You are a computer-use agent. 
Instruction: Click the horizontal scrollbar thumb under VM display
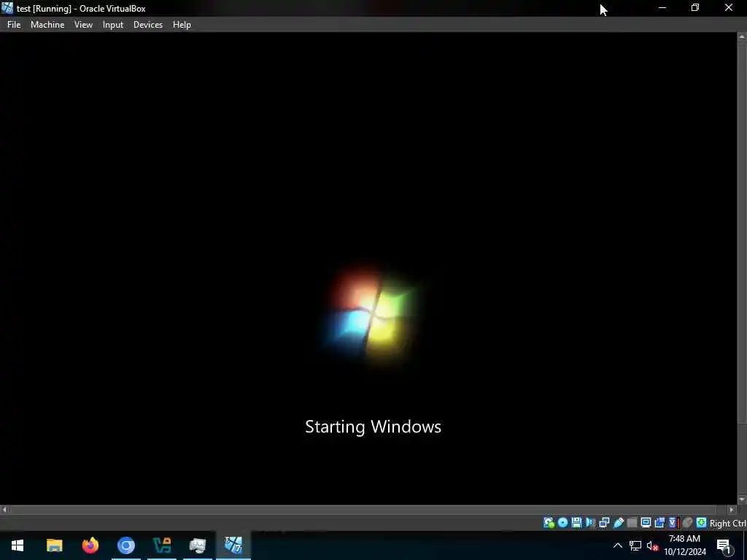[363, 510]
